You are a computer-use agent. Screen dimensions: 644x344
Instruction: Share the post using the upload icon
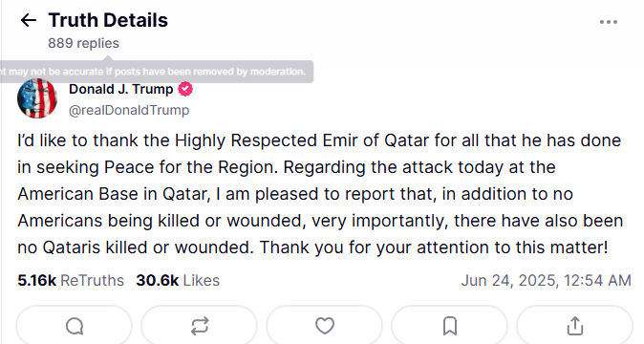click(574, 327)
